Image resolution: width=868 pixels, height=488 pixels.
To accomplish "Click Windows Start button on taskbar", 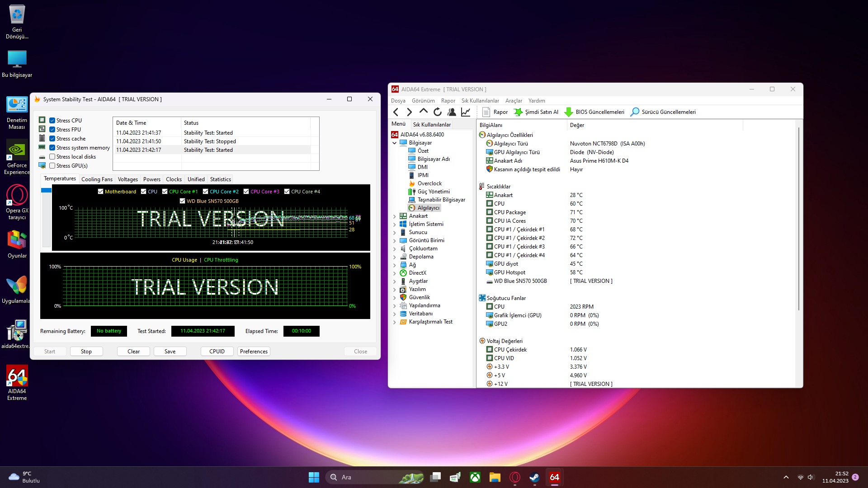I will (x=314, y=477).
